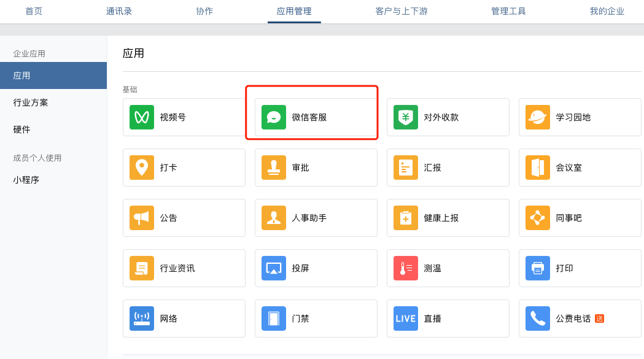Click the 网络 router icon
The width and height of the screenshot is (644, 359).
(142, 318)
